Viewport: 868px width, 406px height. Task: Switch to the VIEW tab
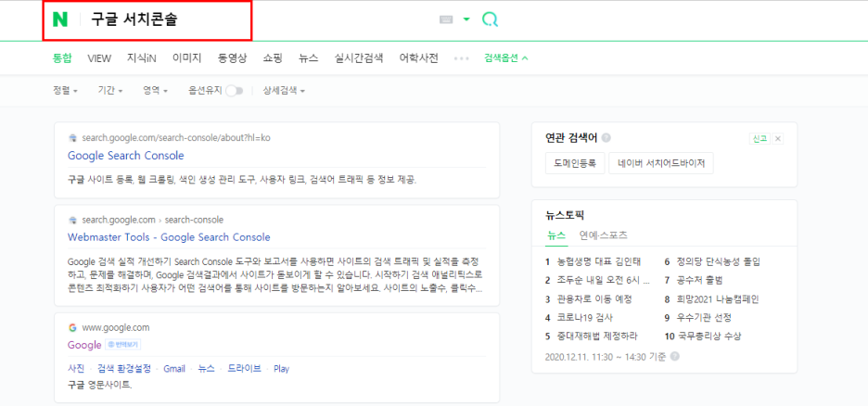point(99,58)
